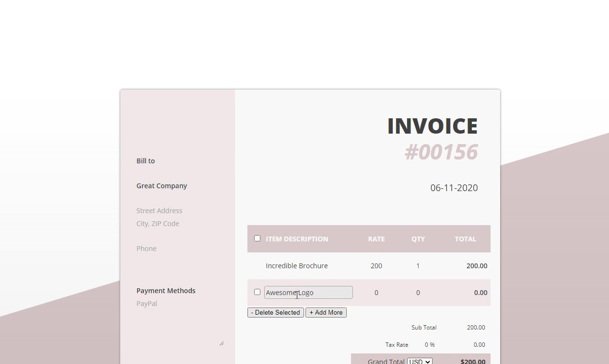Edit the Rate value of the Awesome Logo row
Viewport: 609px width, 364px height.
click(x=376, y=292)
